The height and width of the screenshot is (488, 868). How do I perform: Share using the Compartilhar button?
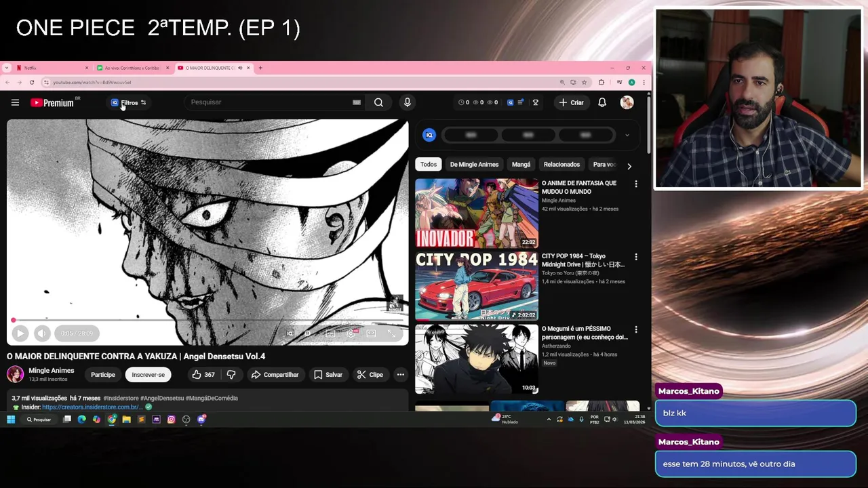275,375
